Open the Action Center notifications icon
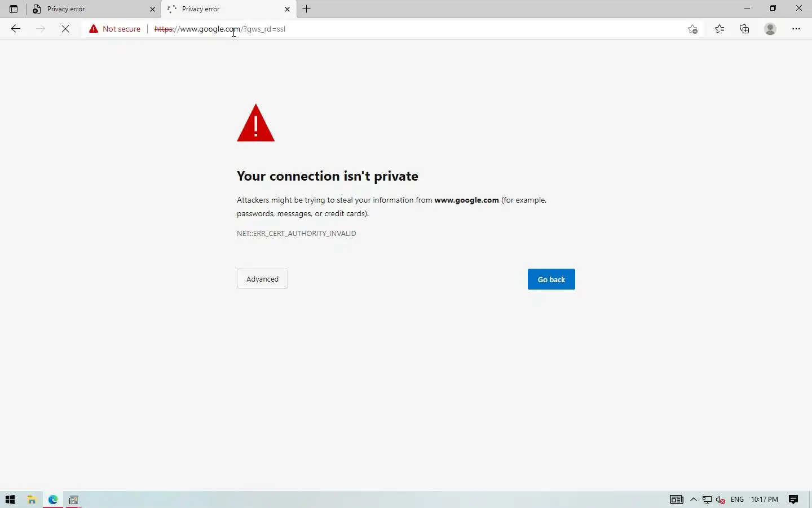812x508 pixels. click(x=793, y=500)
